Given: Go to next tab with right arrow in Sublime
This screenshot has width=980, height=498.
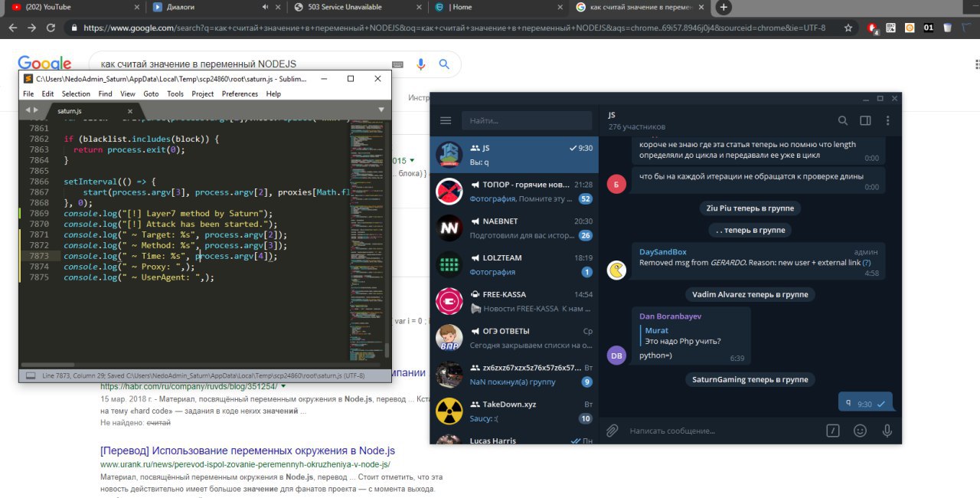Looking at the screenshot, I should pos(34,110).
